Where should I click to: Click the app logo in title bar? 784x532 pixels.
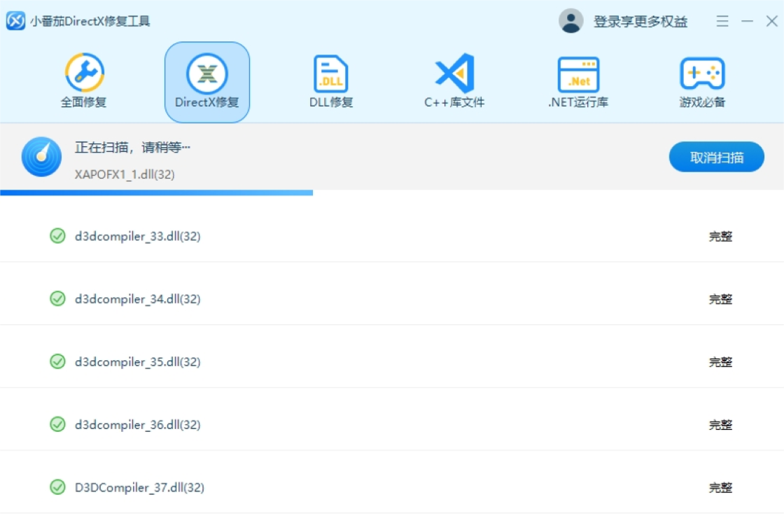click(x=15, y=21)
